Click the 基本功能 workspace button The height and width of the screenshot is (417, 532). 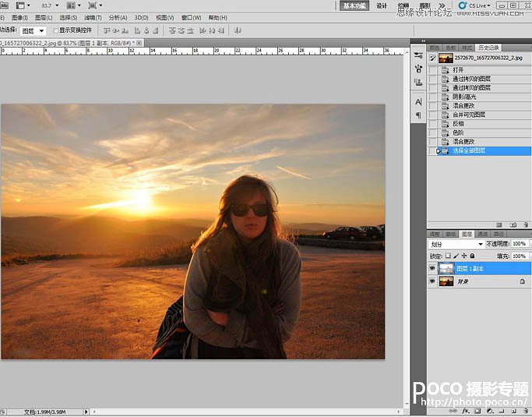click(x=354, y=5)
